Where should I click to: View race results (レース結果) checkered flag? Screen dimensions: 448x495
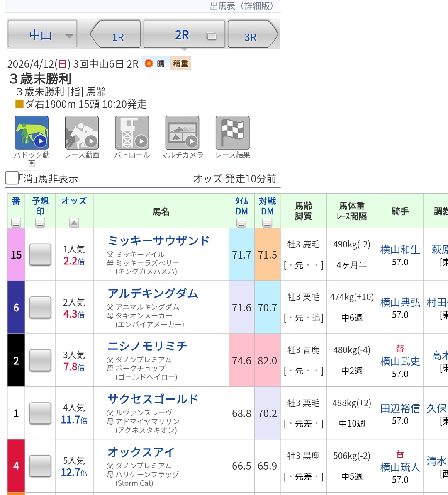232,133
